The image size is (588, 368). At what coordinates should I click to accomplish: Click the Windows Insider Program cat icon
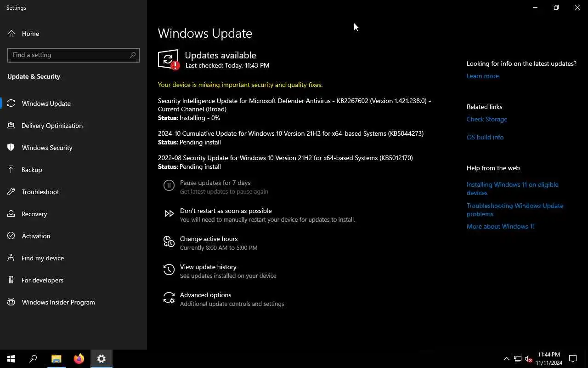pos(11,302)
